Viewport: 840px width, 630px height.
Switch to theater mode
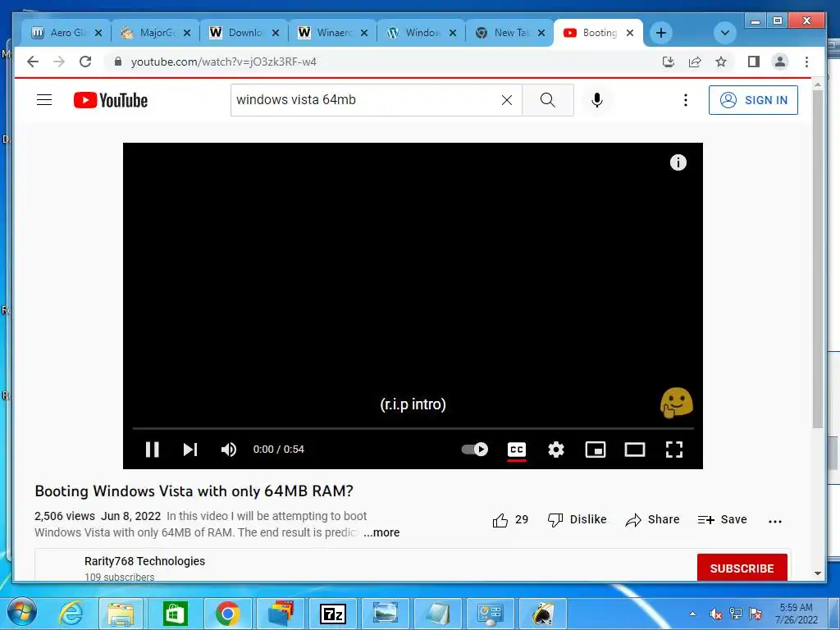coord(635,449)
